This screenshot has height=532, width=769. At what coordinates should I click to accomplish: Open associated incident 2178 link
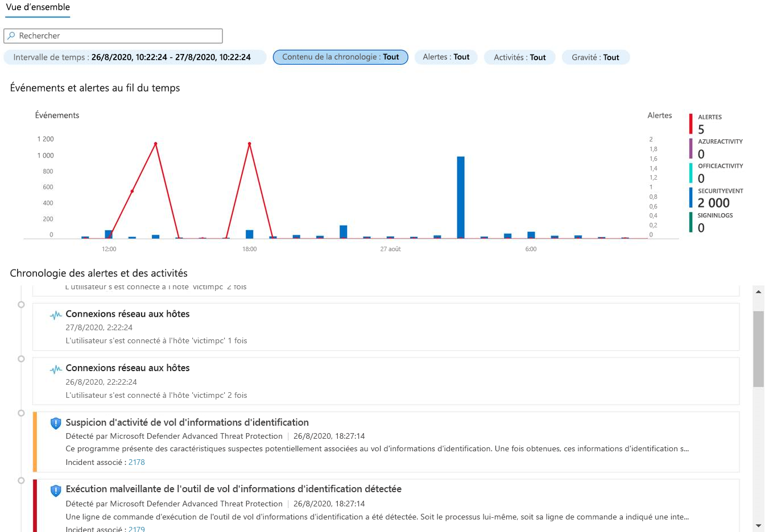click(137, 463)
